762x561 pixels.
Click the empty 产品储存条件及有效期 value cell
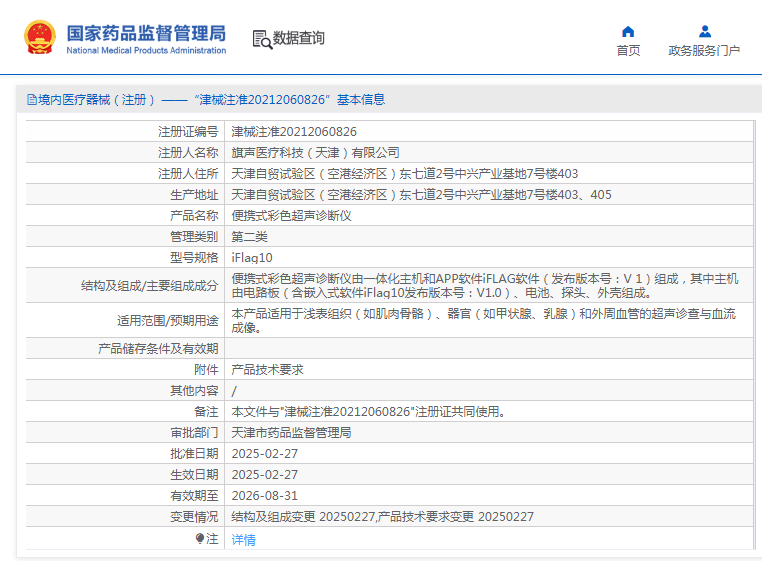point(489,349)
